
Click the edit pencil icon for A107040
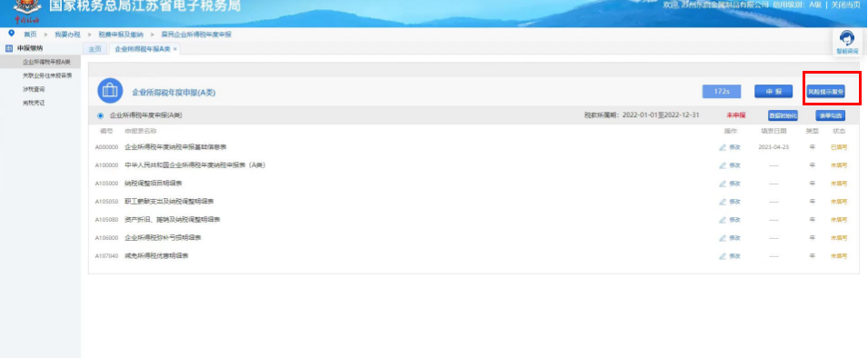pyautogui.click(x=723, y=256)
